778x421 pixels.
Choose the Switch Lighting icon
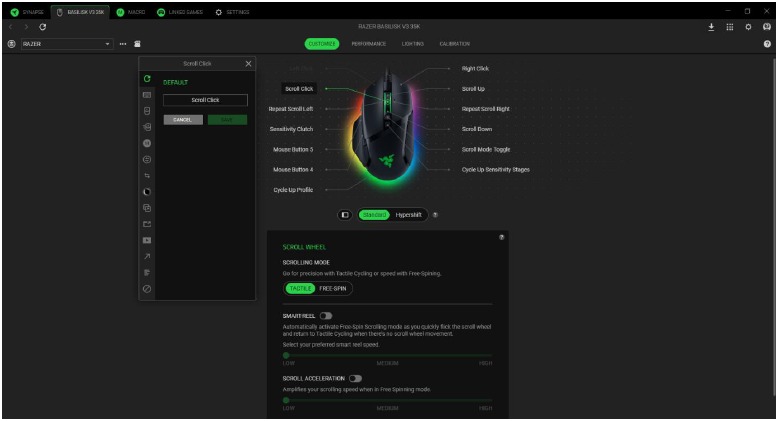(147, 192)
